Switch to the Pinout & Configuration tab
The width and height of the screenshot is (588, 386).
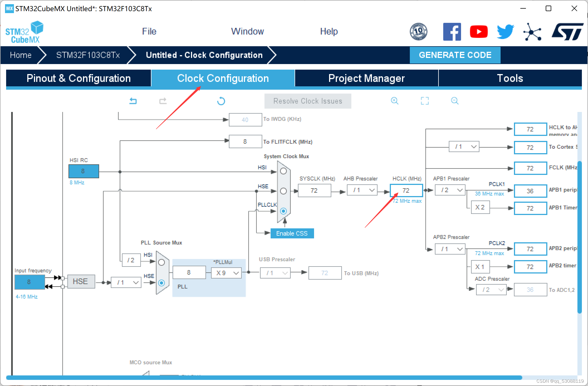[x=79, y=78]
